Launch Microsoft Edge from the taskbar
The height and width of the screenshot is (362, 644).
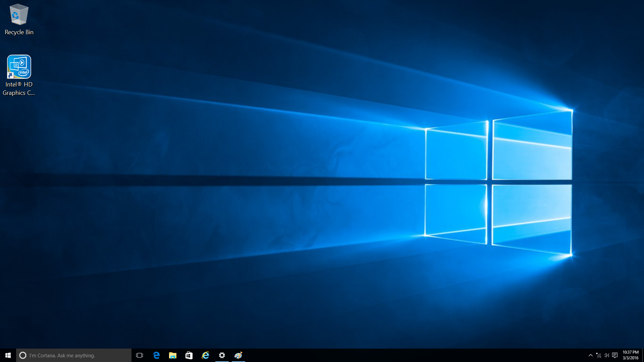tap(156, 355)
